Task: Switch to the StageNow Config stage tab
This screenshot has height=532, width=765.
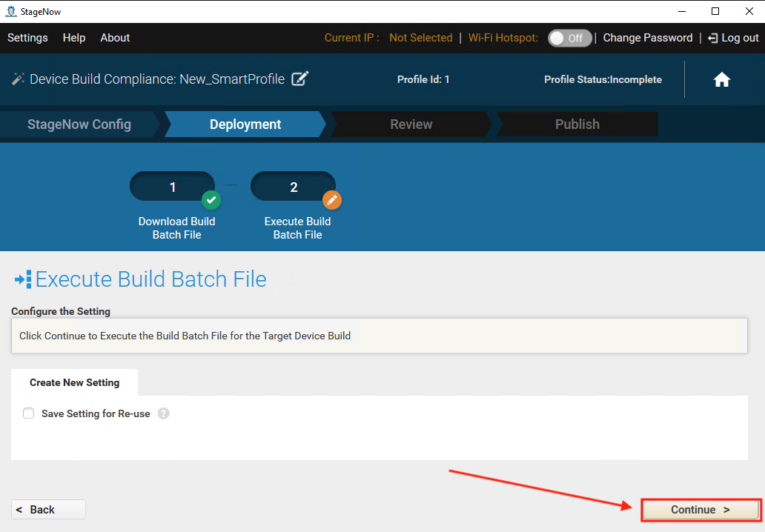Action: [x=79, y=124]
